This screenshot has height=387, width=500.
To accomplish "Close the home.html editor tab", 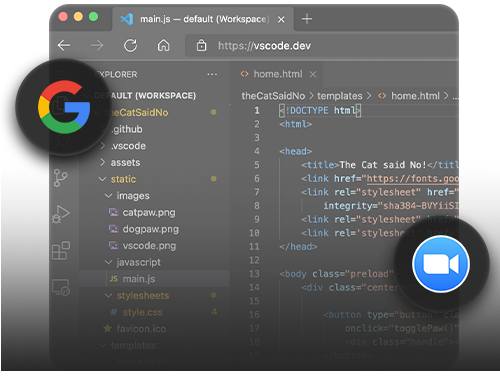I will click(x=313, y=74).
